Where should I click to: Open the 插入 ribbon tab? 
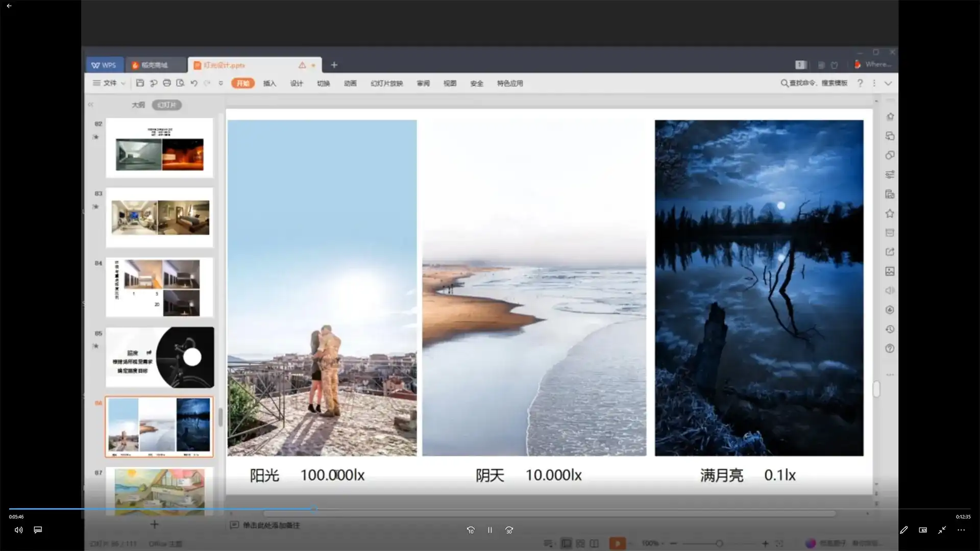(x=269, y=84)
